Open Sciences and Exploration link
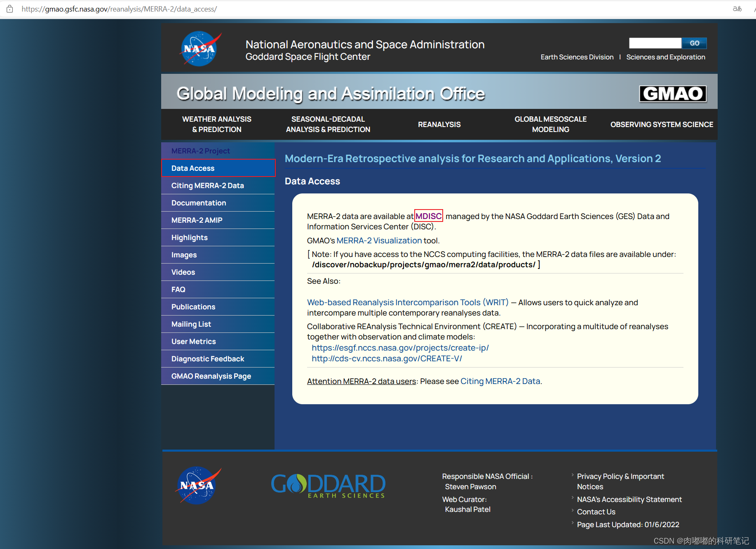 click(666, 57)
